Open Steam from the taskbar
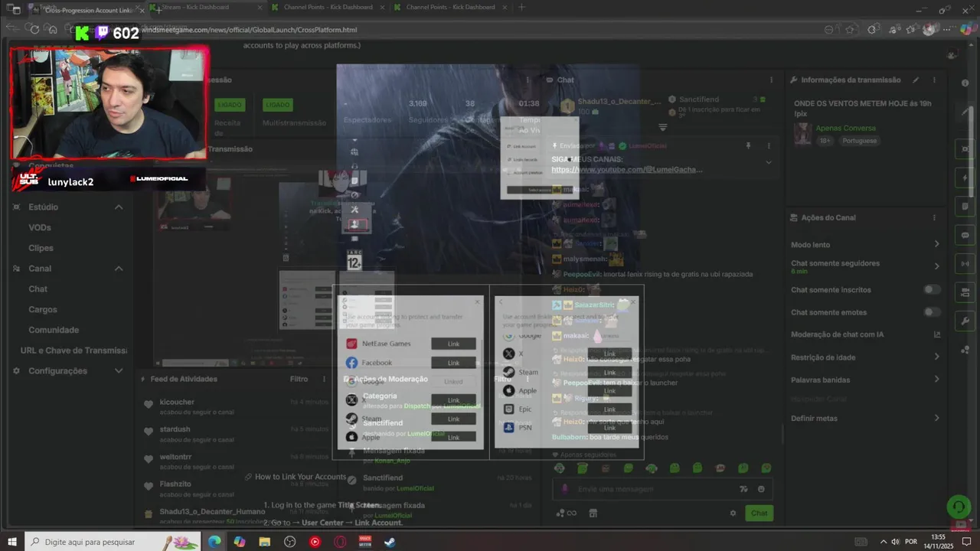 390,542
